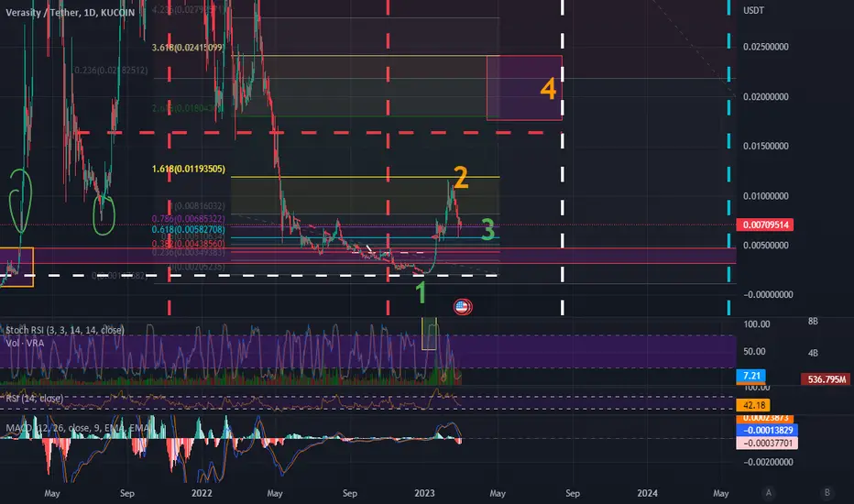Open the US economic event flag icon
Image resolution: width=854 pixels, height=504 pixels.
point(463,307)
